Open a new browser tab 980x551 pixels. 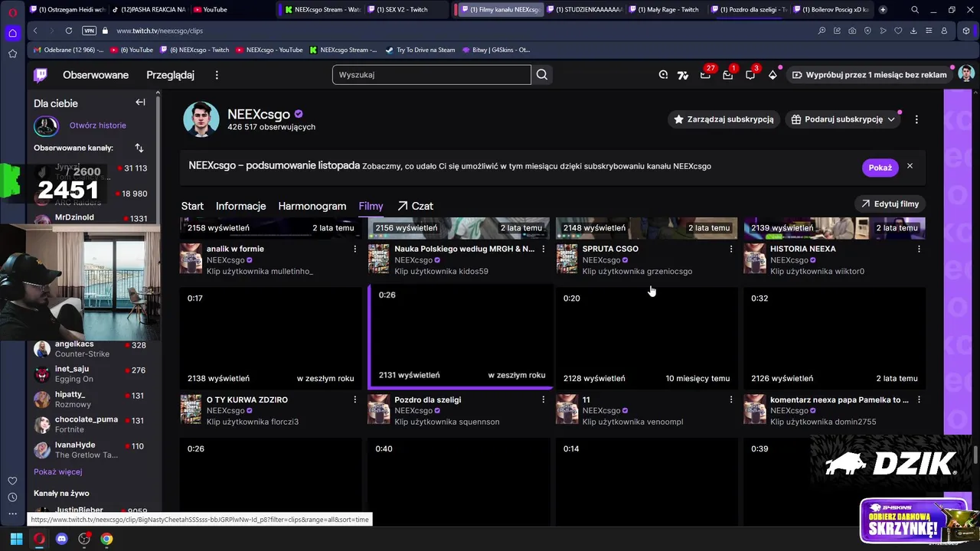[883, 10]
